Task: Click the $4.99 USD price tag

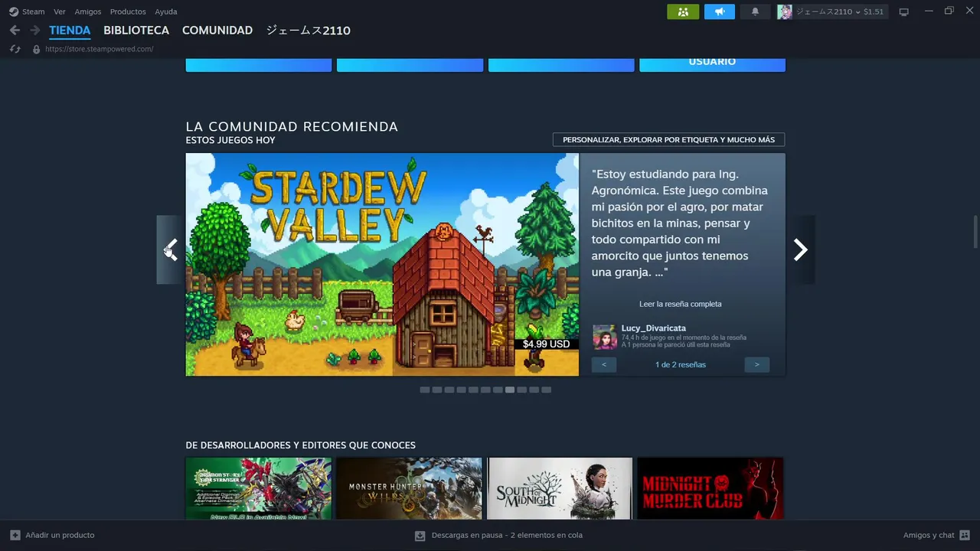Action: click(546, 344)
